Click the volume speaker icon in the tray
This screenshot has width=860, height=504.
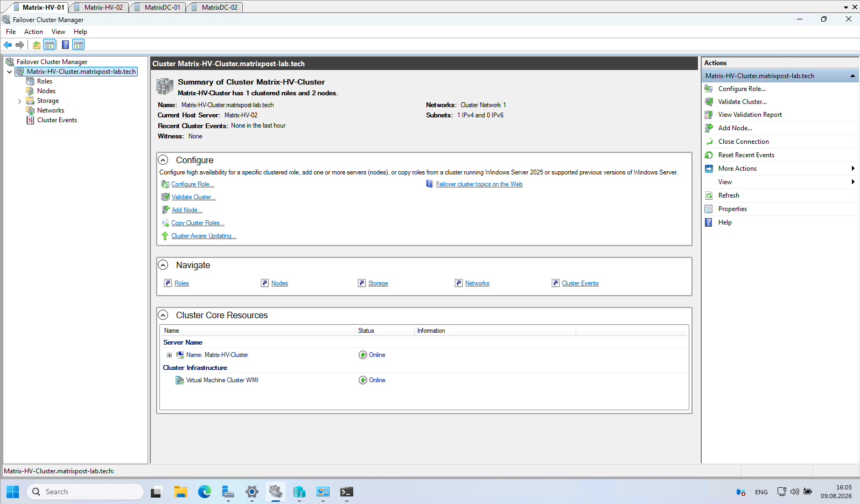(794, 492)
